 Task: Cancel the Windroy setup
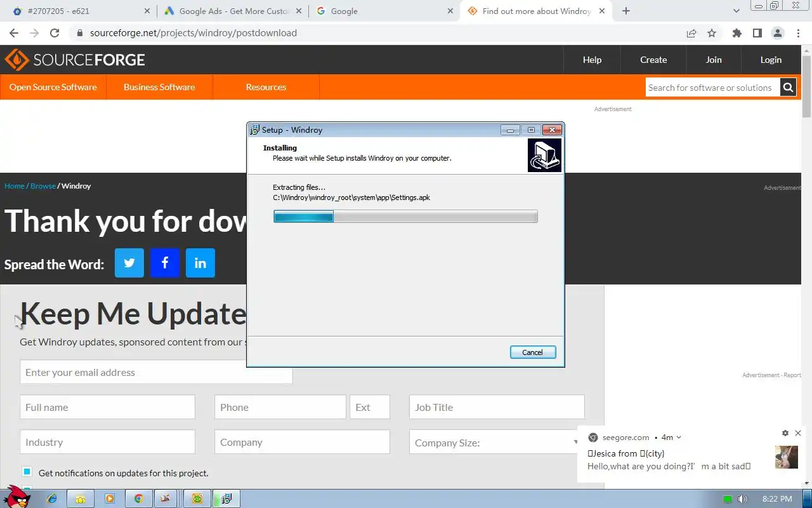point(533,352)
